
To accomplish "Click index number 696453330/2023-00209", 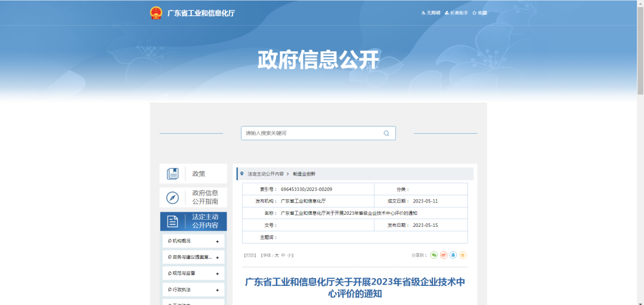I will [x=306, y=189].
